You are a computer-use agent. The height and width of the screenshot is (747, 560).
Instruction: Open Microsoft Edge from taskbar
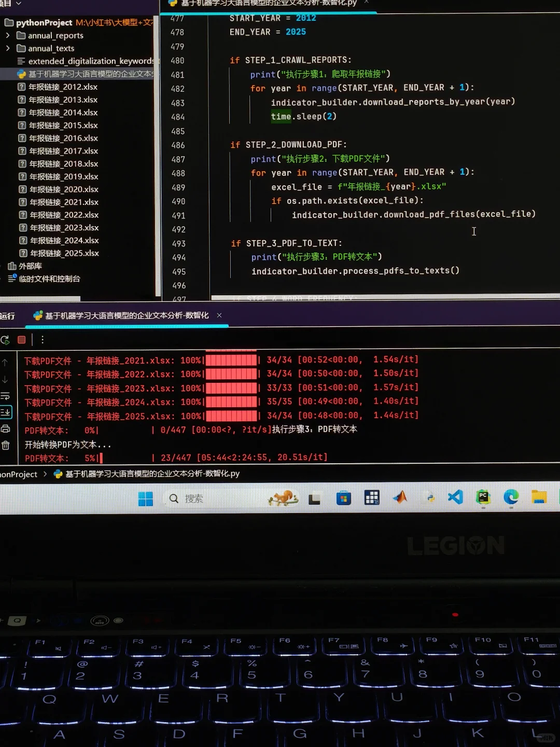pos(511,497)
